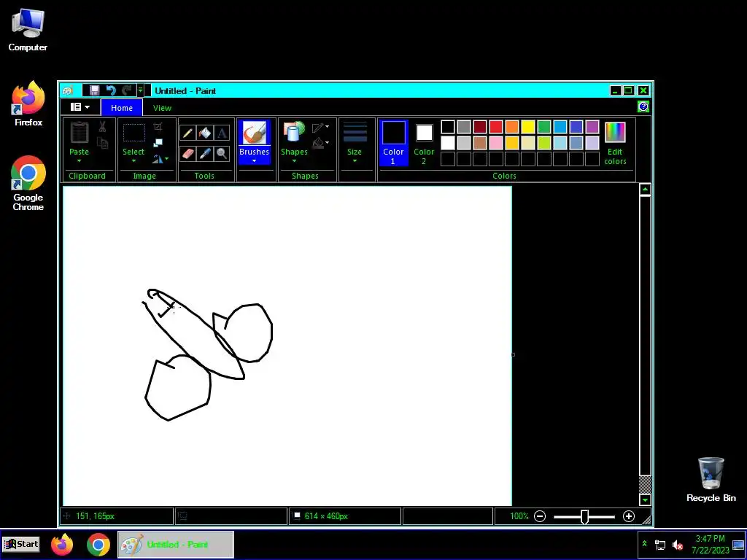The image size is (747, 560).
Task: Show hidden tray icons arrow
Action: tap(644, 544)
